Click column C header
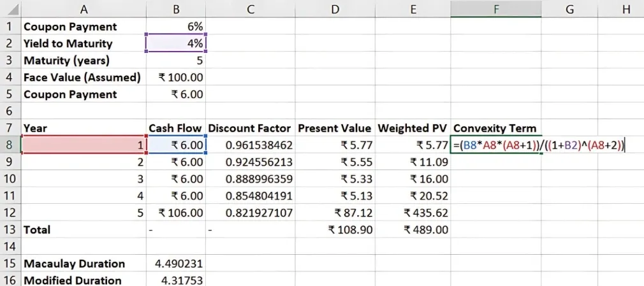The width and height of the screenshot is (644, 286). point(250,9)
